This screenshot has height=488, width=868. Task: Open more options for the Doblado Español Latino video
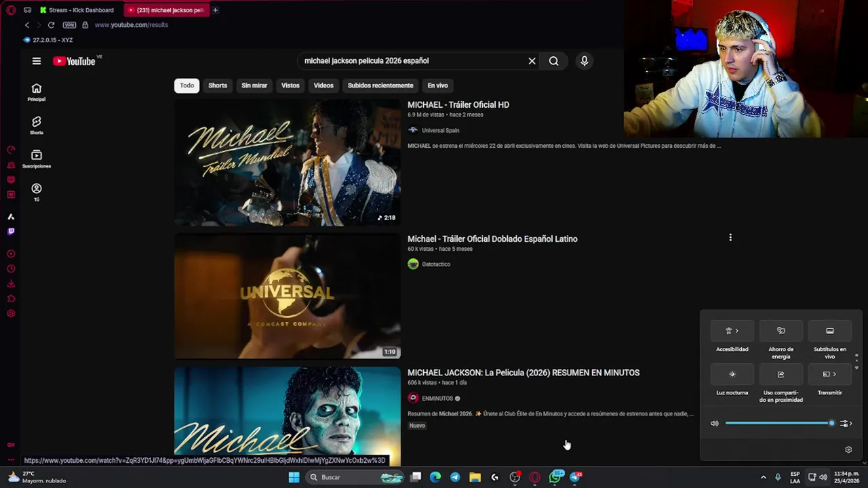point(730,238)
